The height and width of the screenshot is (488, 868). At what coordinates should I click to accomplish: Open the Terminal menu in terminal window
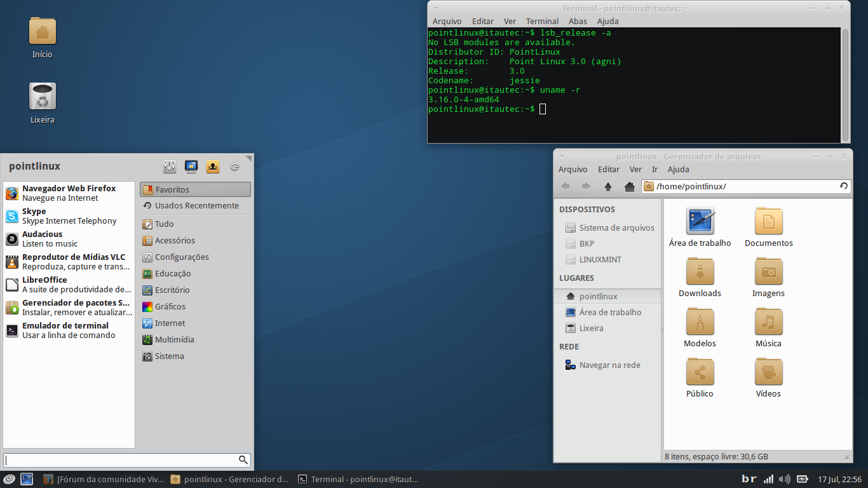point(542,21)
